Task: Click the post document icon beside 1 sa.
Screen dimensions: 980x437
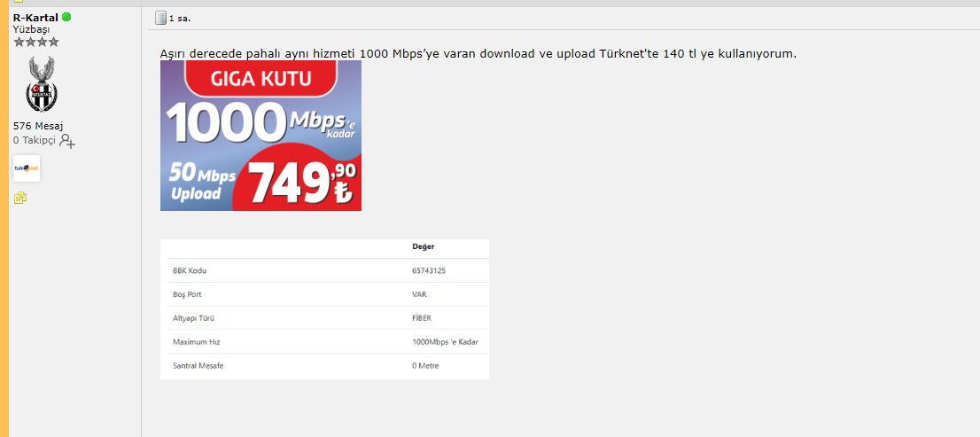Action: pyautogui.click(x=160, y=18)
